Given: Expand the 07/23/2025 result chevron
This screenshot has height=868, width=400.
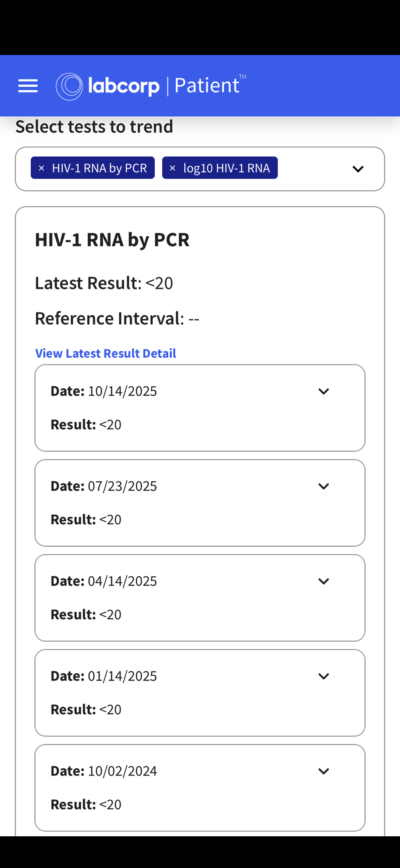Looking at the screenshot, I should pos(324,487).
